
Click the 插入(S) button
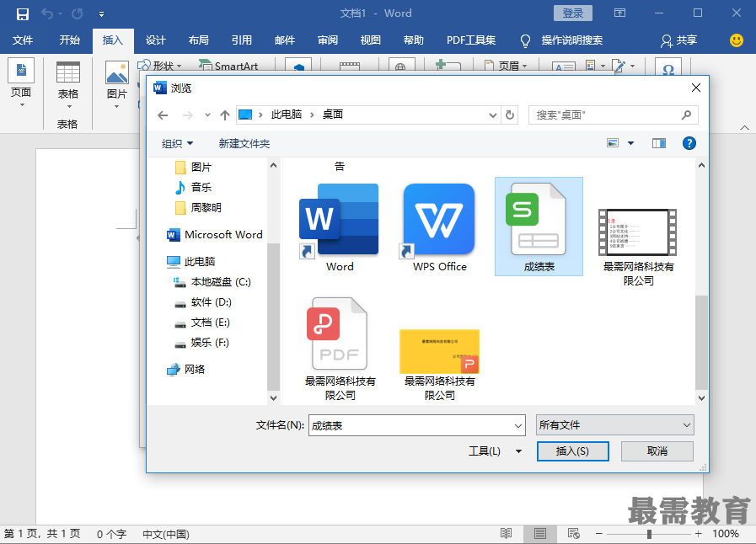pyautogui.click(x=573, y=451)
